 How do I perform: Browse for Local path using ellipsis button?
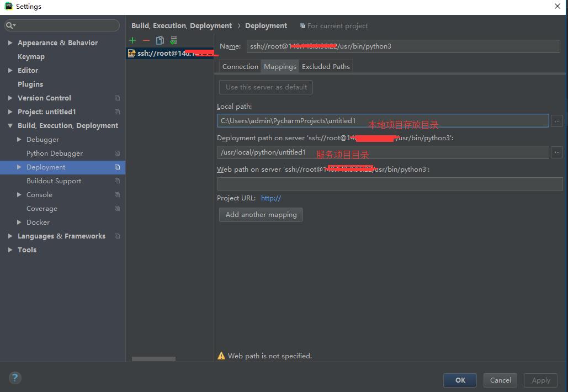click(557, 121)
